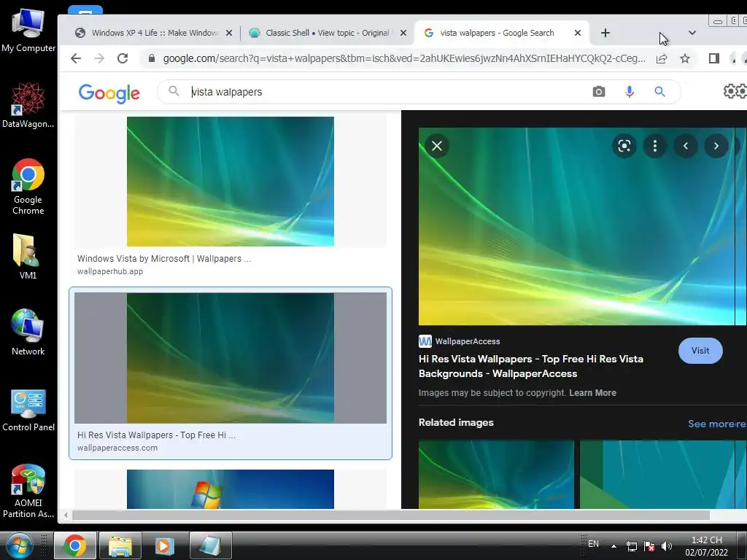Viewport: 747px width, 560px height.
Task: Open the Windows Start orb
Action: click(19, 545)
